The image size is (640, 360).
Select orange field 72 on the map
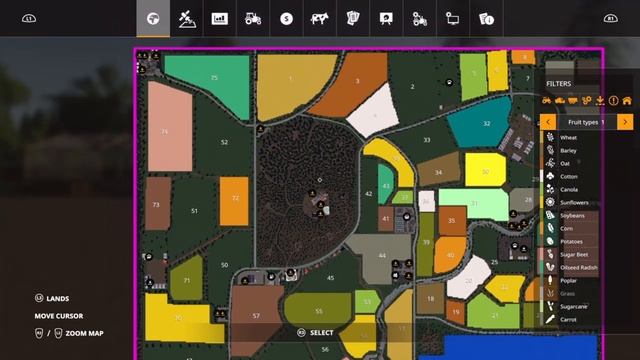[x=234, y=201]
